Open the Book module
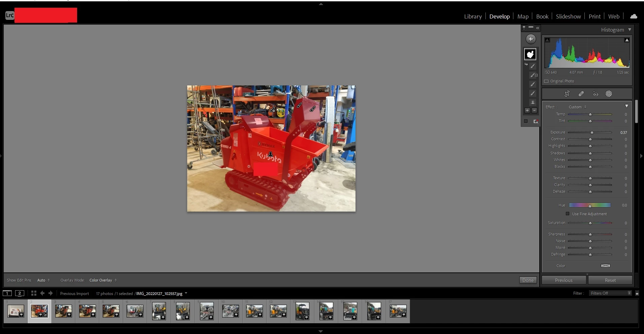Image resolution: width=644 pixels, height=334 pixels. (x=542, y=16)
